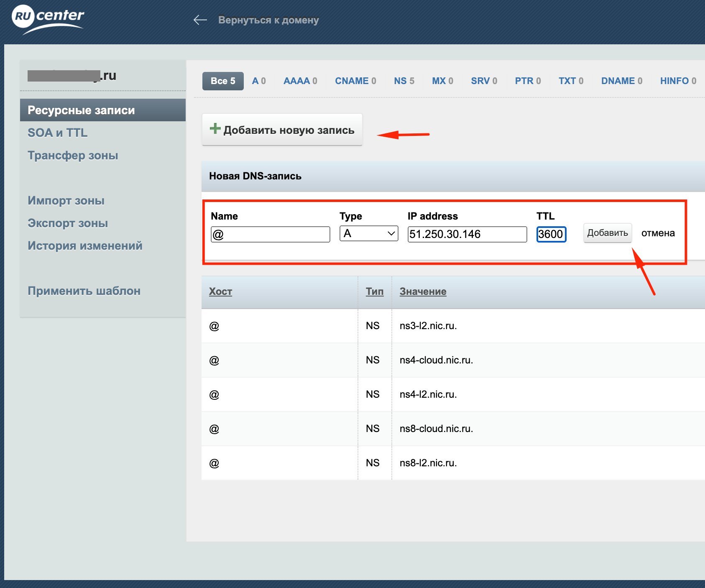Viewport: 705px width, 588px height.
Task: Click the отмена cancel link
Action: point(658,233)
